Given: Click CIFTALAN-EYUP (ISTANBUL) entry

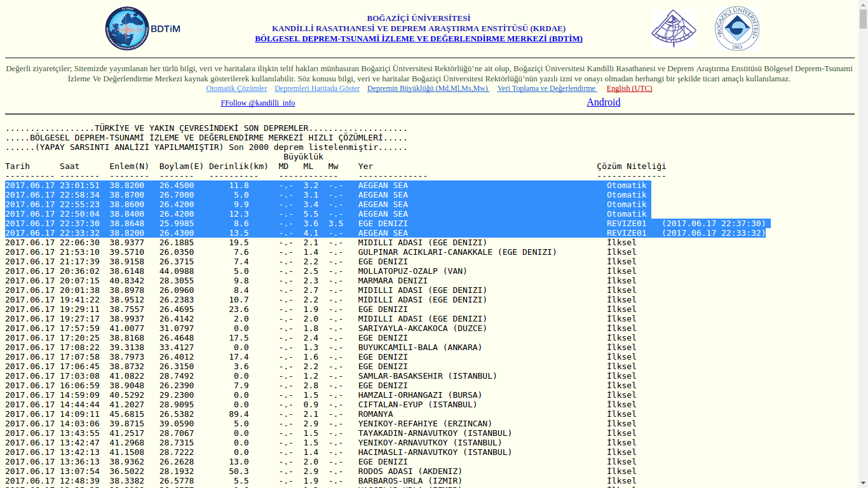Looking at the screenshot, I should click(417, 405).
